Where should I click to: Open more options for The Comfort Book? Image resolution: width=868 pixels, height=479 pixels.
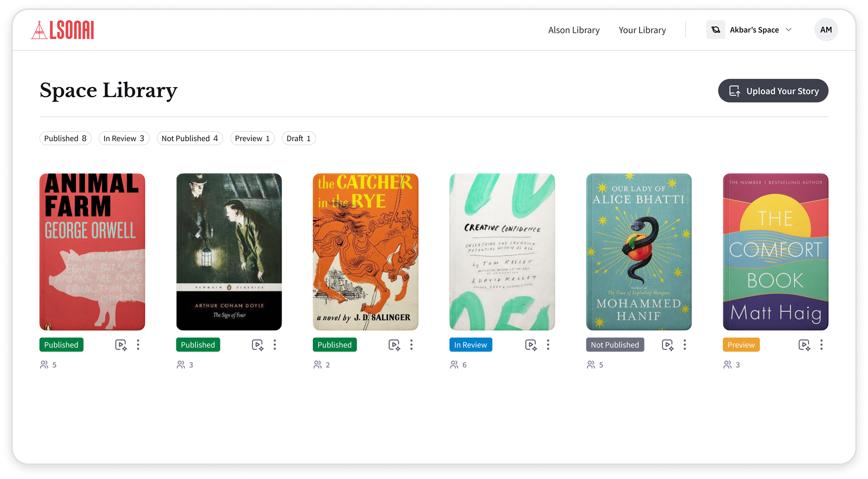821,345
